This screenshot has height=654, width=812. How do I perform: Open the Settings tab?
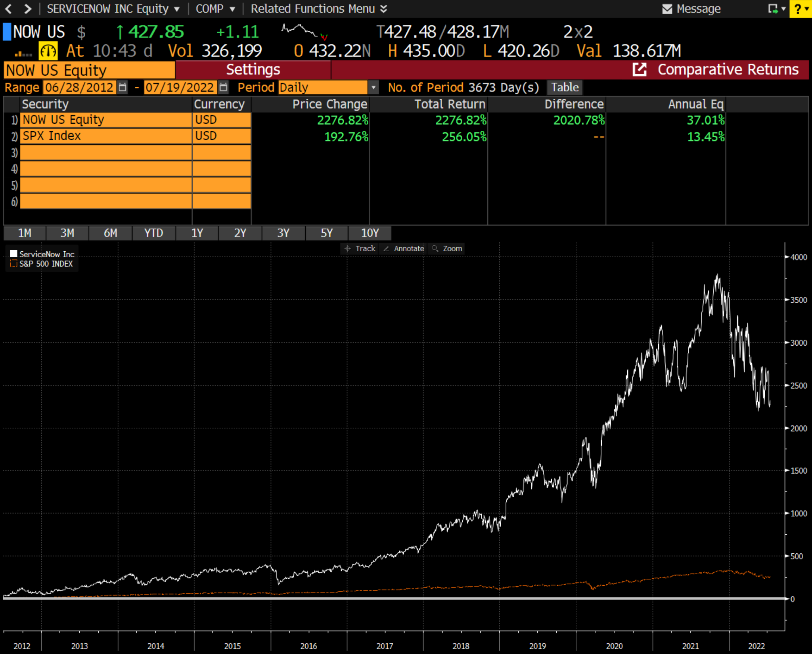click(253, 70)
